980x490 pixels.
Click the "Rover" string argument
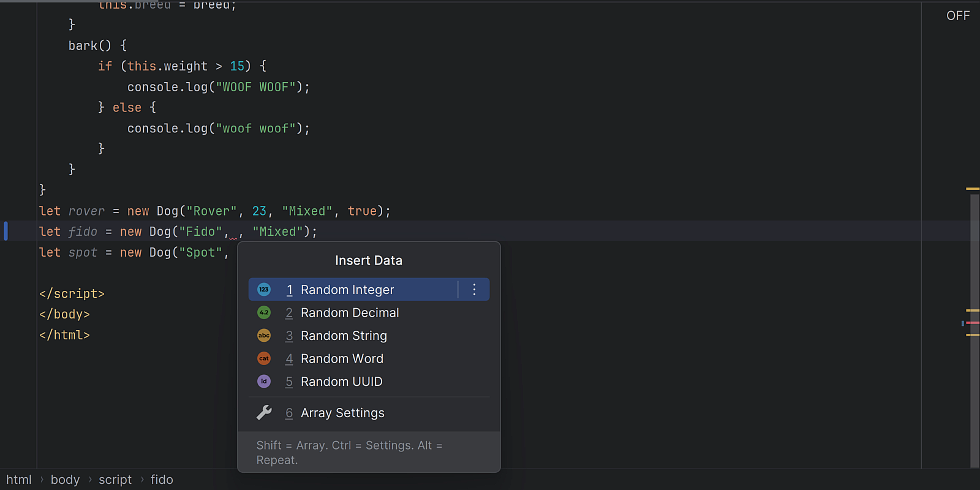click(211, 211)
